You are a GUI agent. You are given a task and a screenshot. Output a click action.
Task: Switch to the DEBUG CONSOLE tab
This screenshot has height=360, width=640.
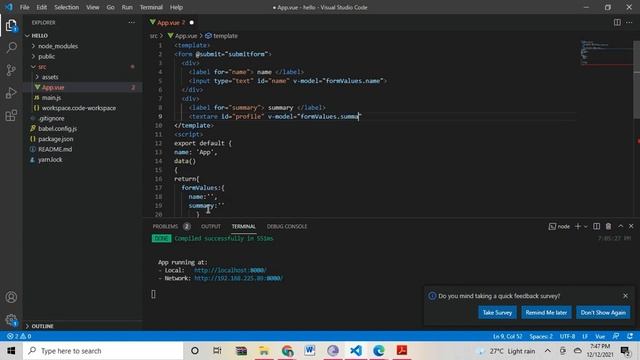point(287,226)
